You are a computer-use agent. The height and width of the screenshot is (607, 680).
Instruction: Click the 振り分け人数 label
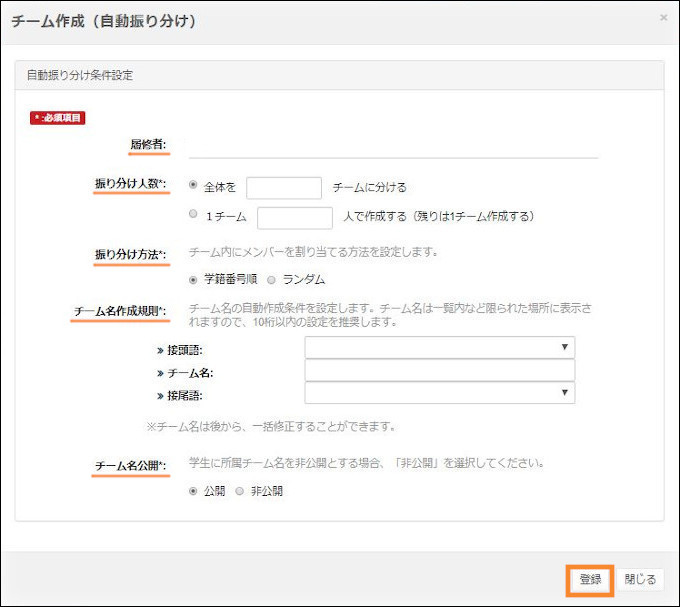tap(130, 184)
